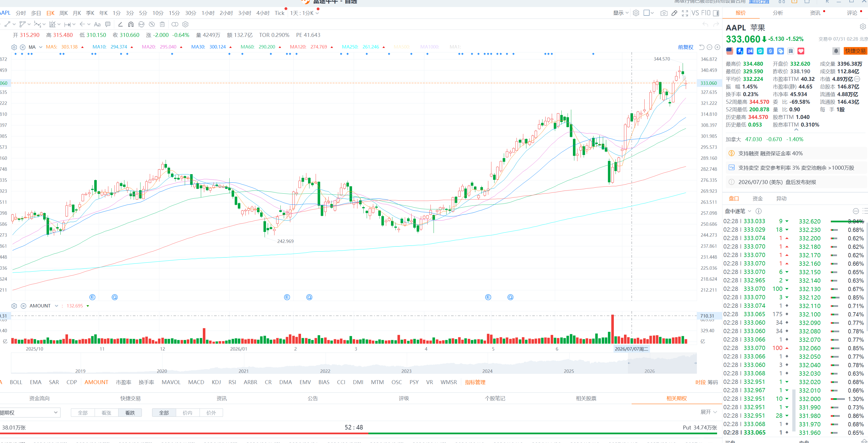This screenshot has width=868, height=443.
Task: Click the call-put ratio progress bar
Action: (x=359, y=434)
